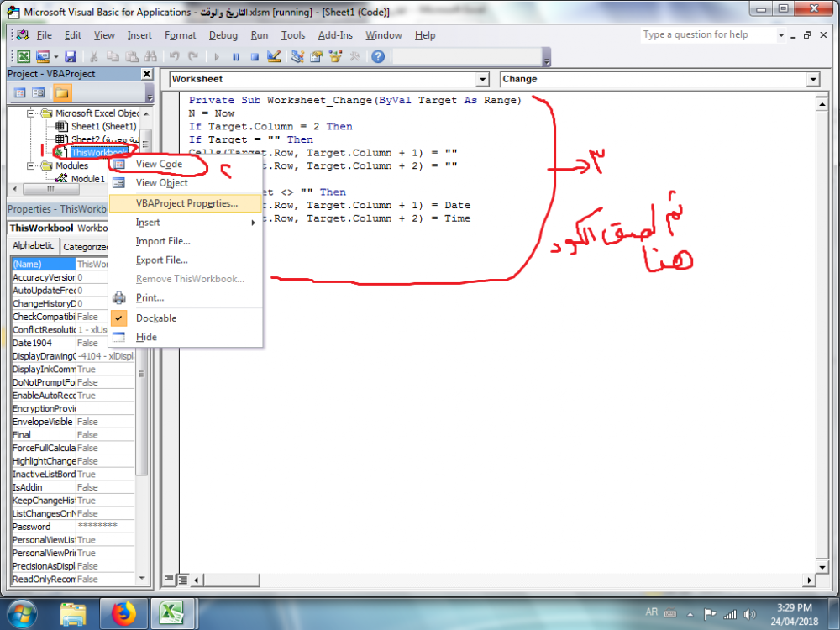This screenshot has width=840, height=630.
Task: Open the Run menu
Action: click(260, 35)
